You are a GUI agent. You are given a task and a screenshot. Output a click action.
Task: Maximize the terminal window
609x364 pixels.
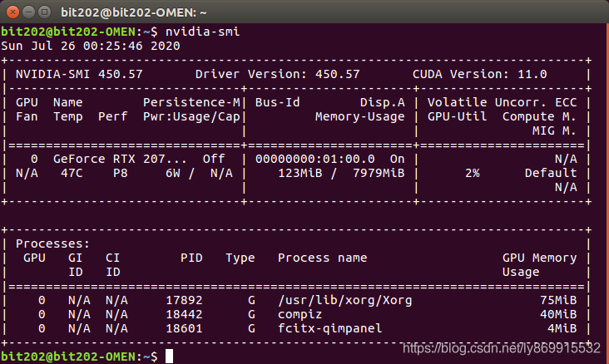pyautogui.click(x=44, y=12)
